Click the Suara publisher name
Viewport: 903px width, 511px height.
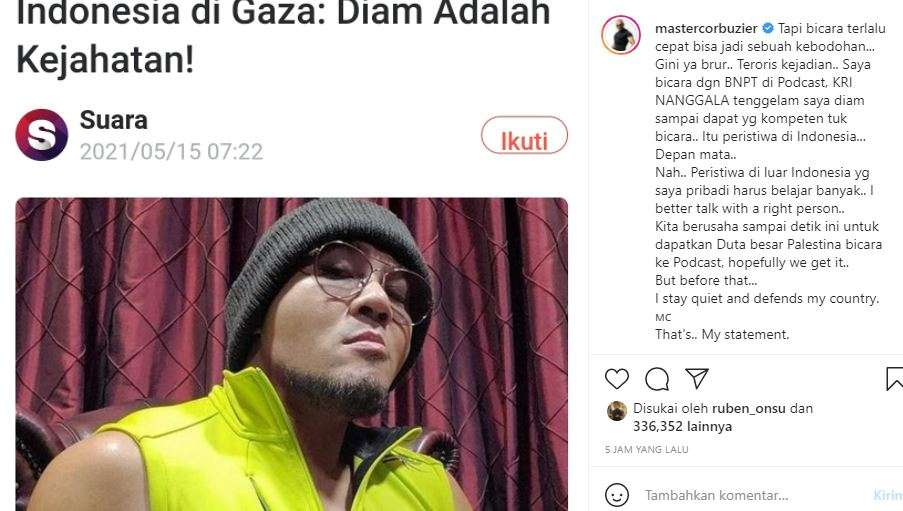[x=113, y=120]
